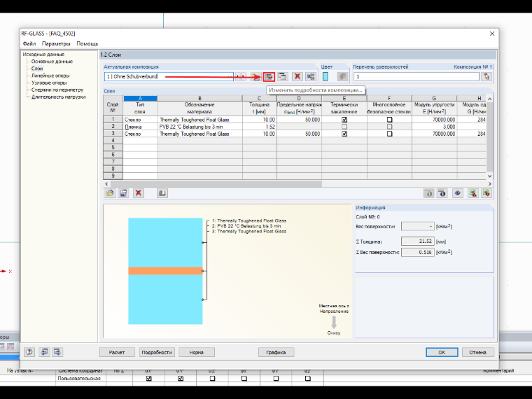Screen dimensions: 532x399
Task: Toggle thermally toughened checkbox for layer 2
Action: point(344,127)
